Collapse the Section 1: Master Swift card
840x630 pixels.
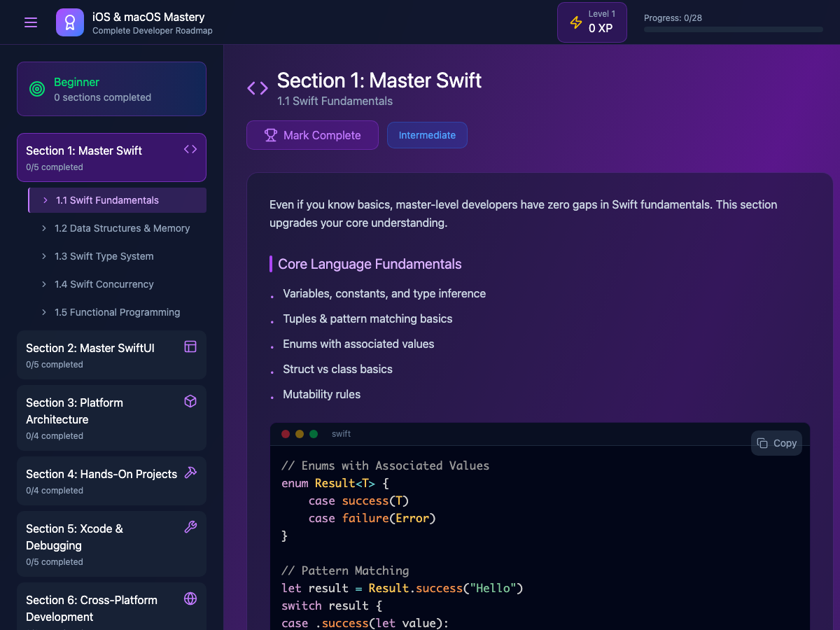pyautogui.click(x=111, y=157)
